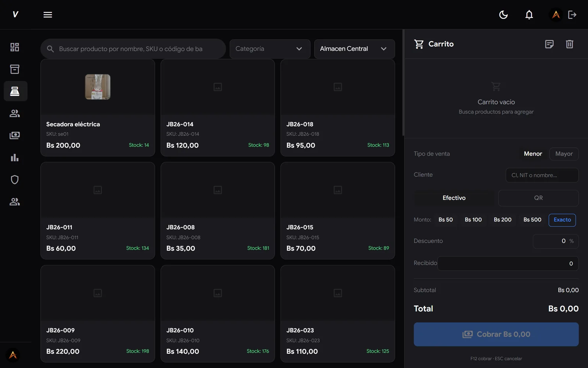Open the hamburger menu
The width and height of the screenshot is (588, 368).
pyautogui.click(x=48, y=15)
